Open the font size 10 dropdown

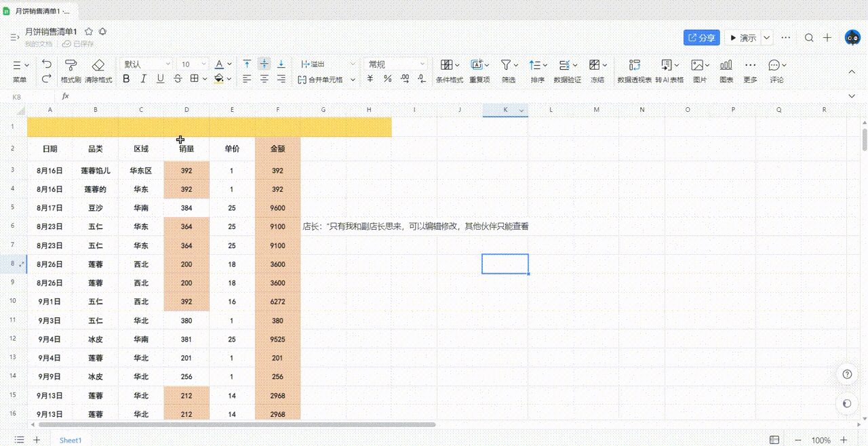pyautogui.click(x=193, y=64)
